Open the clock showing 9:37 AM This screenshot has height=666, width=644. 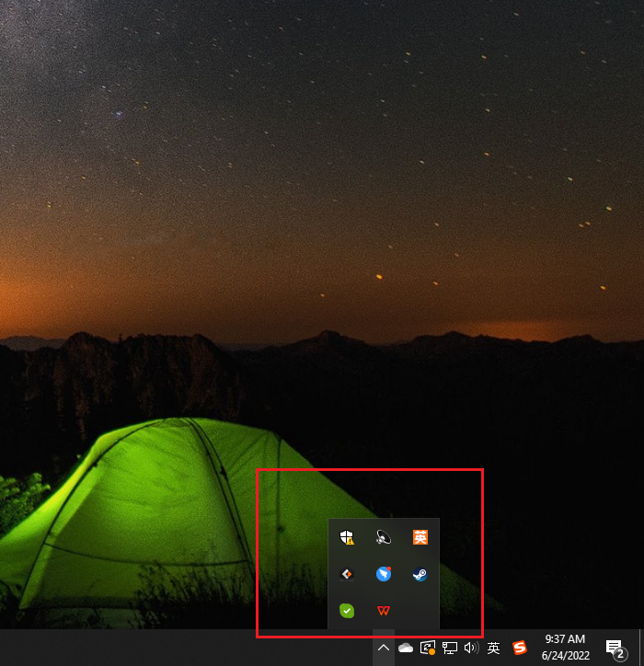pyautogui.click(x=565, y=648)
